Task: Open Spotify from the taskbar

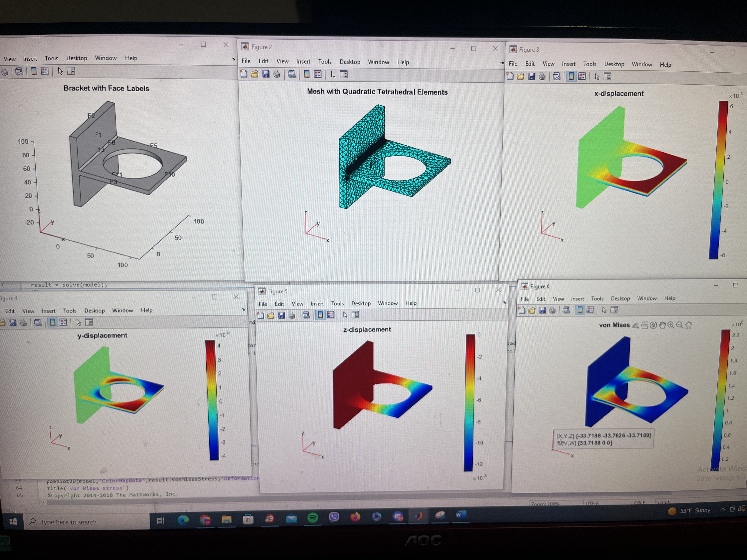Action: (313, 517)
